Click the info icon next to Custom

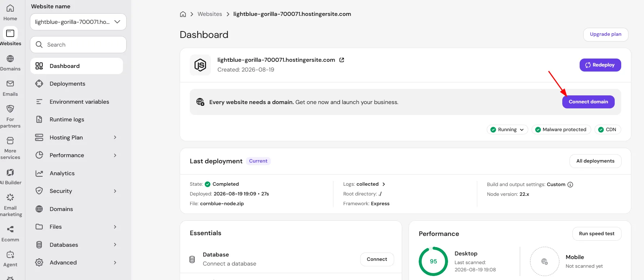tap(570, 185)
